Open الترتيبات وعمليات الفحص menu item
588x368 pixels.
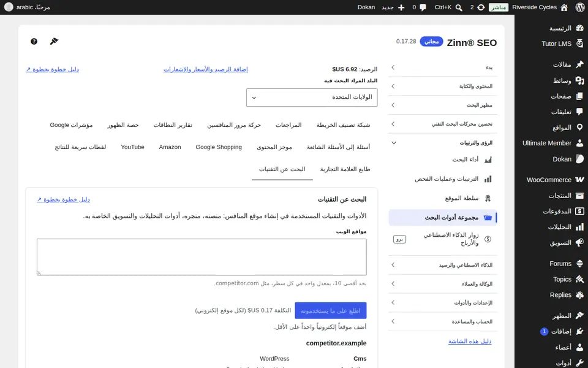tap(443, 179)
